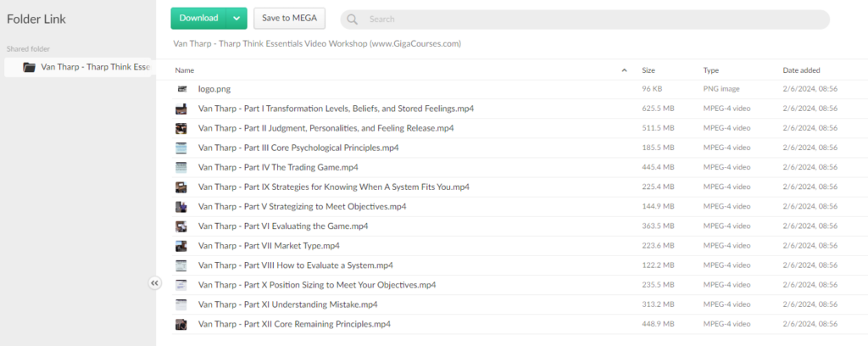
Task: Click the logo.png file thumbnail icon
Action: [x=181, y=89]
